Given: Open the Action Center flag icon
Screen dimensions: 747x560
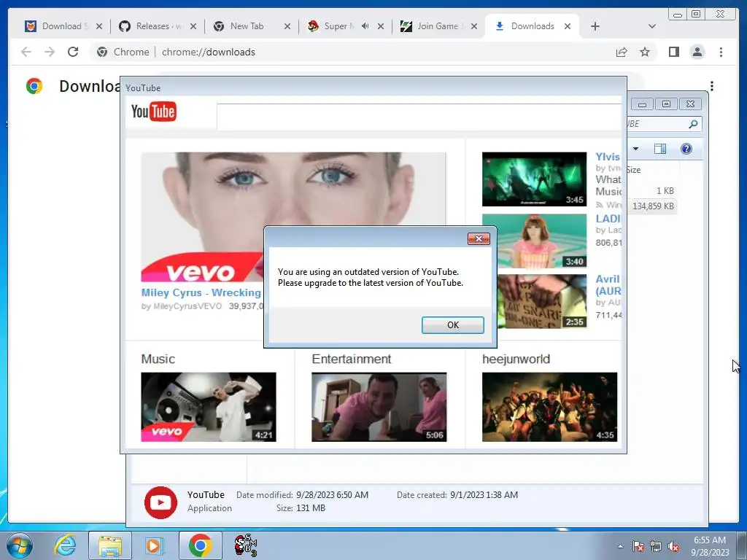Looking at the screenshot, I should [x=638, y=546].
